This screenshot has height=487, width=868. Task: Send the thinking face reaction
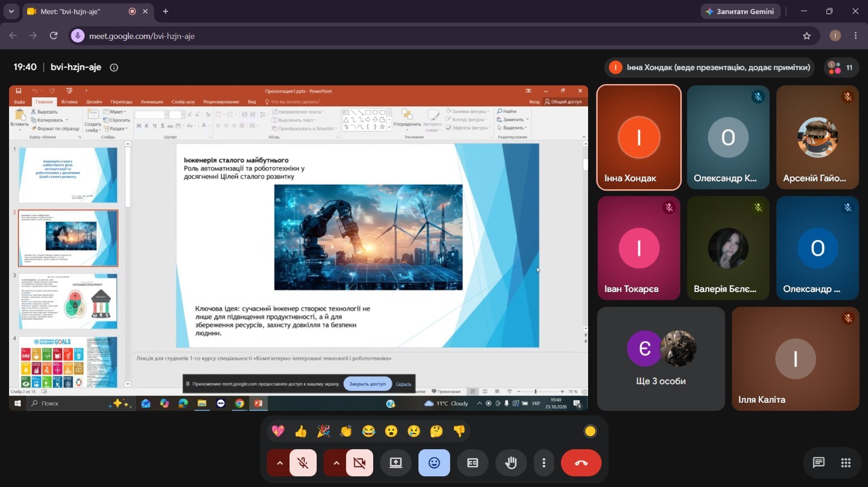(x=437, y=432)
